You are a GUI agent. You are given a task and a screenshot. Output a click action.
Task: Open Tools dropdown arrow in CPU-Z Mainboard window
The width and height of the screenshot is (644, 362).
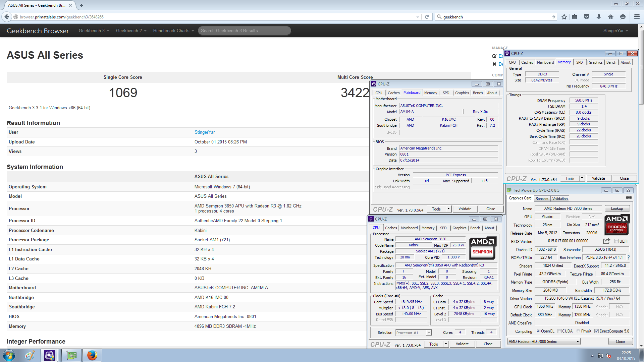coord(449,209)
